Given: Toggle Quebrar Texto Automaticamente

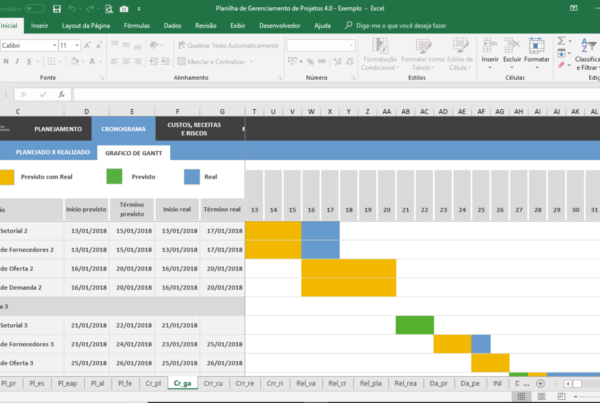Looking at the screenshot, I should point(228,46).
